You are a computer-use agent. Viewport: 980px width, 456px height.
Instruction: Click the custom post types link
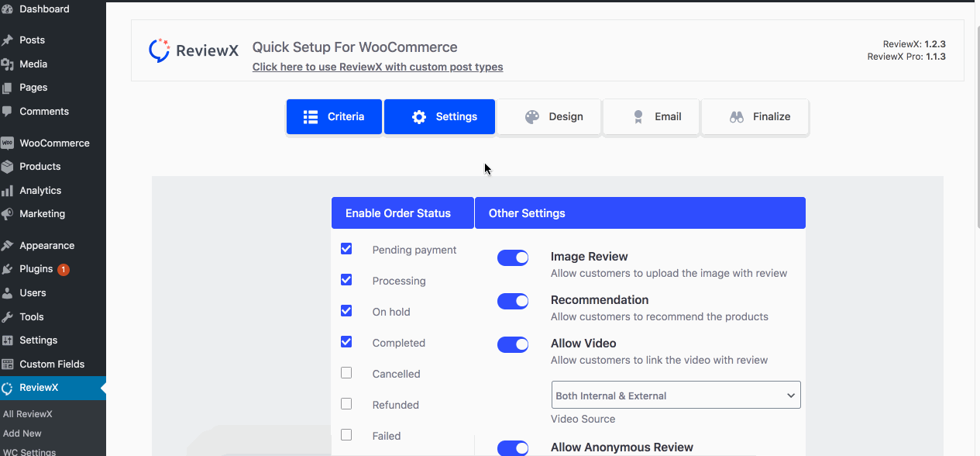[377, 67]
